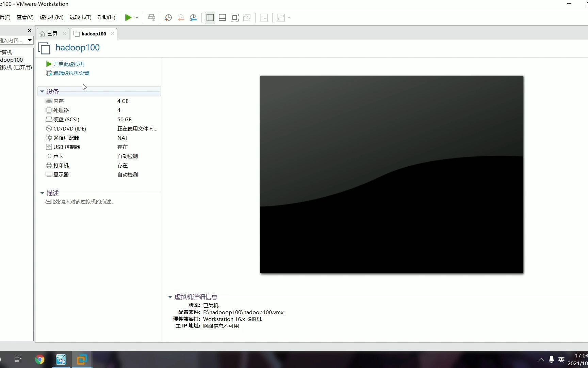The image size is (588, 368).
Task: Click the revert to snapshot toolbar icon
Action: click(181, 18)
